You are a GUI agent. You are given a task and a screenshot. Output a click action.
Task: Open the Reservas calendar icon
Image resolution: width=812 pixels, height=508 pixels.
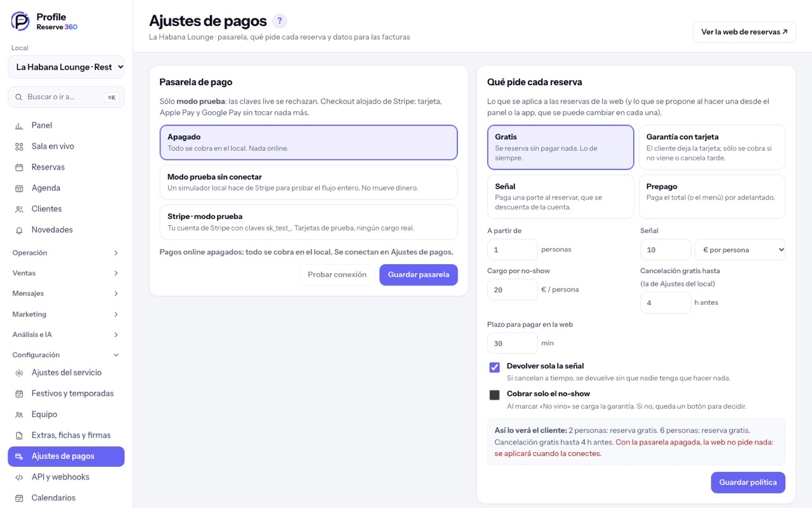coord(19,168)
